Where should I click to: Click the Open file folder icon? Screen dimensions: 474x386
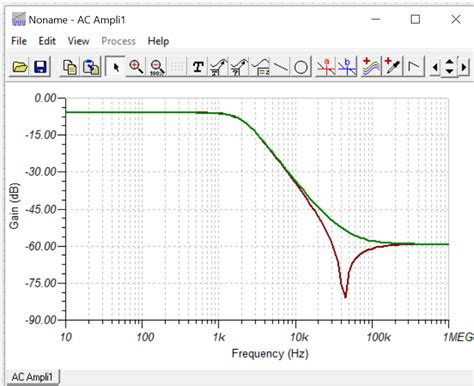[x=20, y=67]
